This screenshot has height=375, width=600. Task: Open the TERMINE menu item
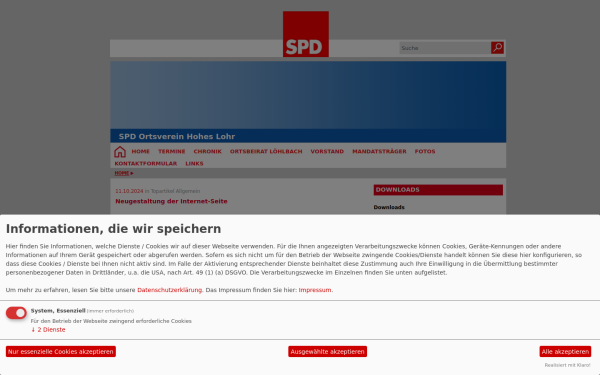click(171, 152)
